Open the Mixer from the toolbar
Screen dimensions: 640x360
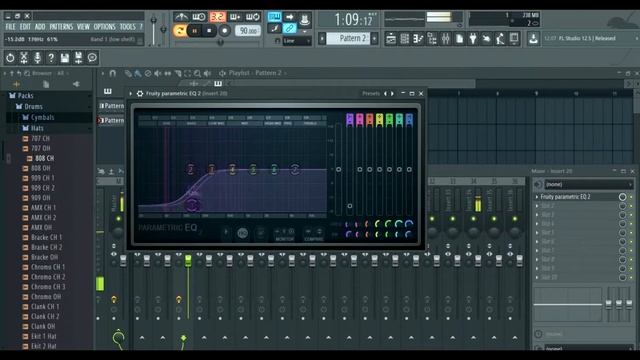click(x=446, y=39)
